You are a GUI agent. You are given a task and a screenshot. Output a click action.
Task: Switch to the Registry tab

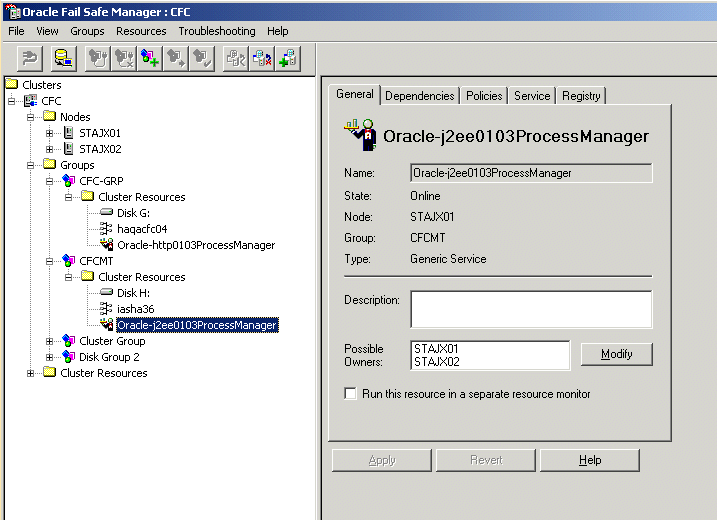tap(581, 96)
